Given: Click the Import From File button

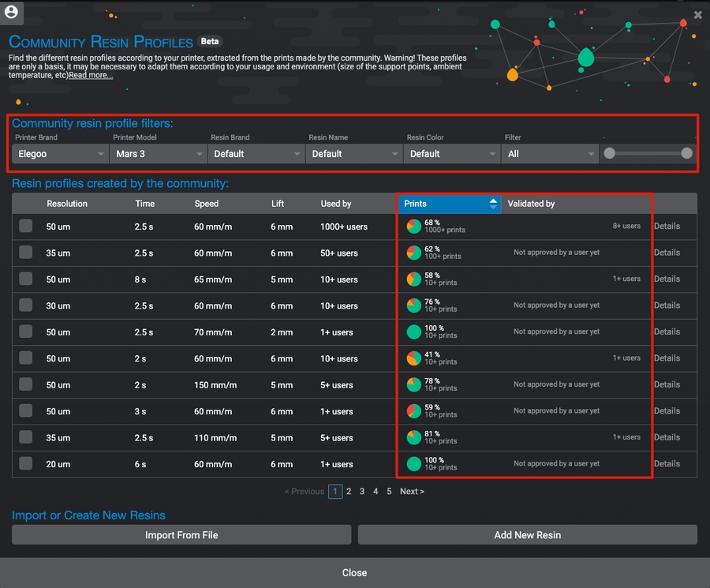Looking at the screenshot, I should [181, 535].
